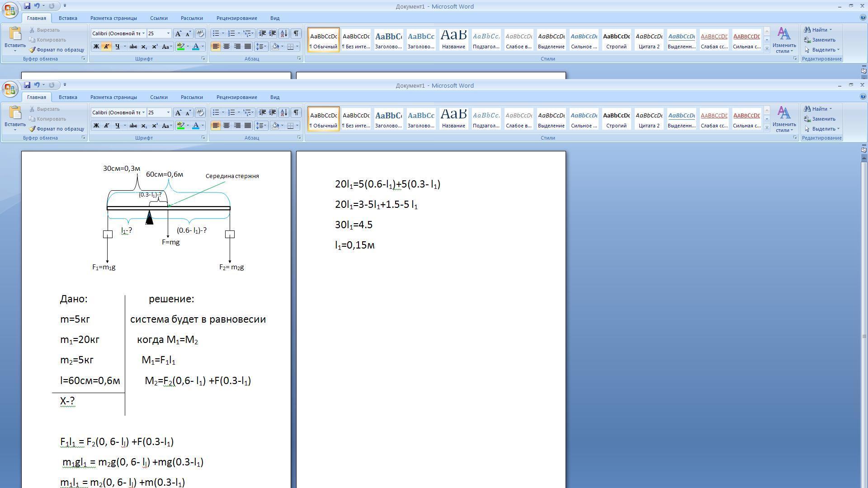
Task: Click Justify alignment icon in lower ribbon
Action: point(248,126)
